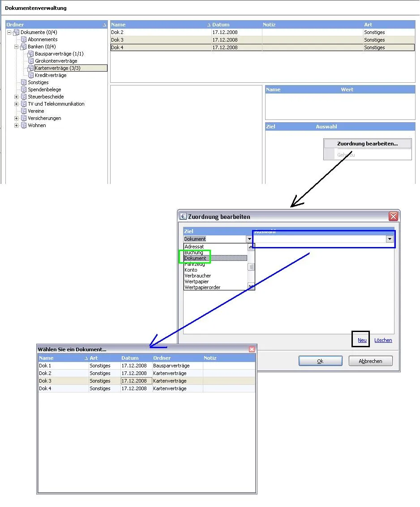Screen dimensions: 420x507
Task: Click the Kreditverträge folder icon
Action: pyautogui.click(x=31, y=75)
